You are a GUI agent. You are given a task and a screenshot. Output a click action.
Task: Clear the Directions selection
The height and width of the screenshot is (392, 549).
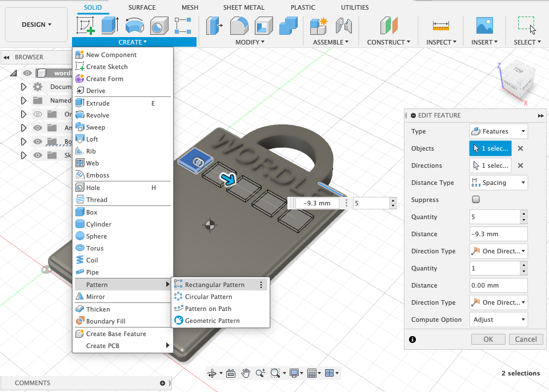[x=520, y=165]
